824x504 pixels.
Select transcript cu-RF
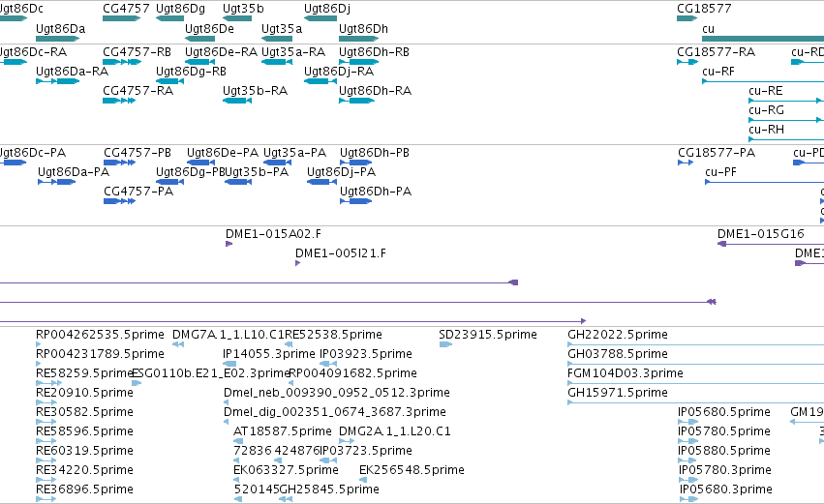point(717,72)
